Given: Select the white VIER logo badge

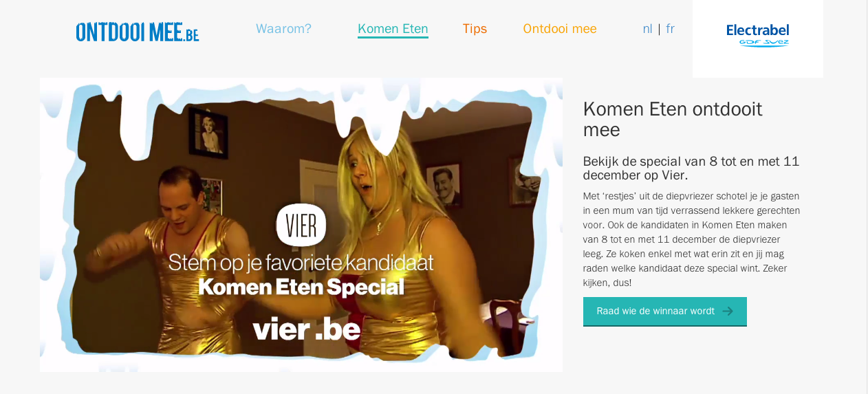Looking at the screenshot, I should pos(301,225).
